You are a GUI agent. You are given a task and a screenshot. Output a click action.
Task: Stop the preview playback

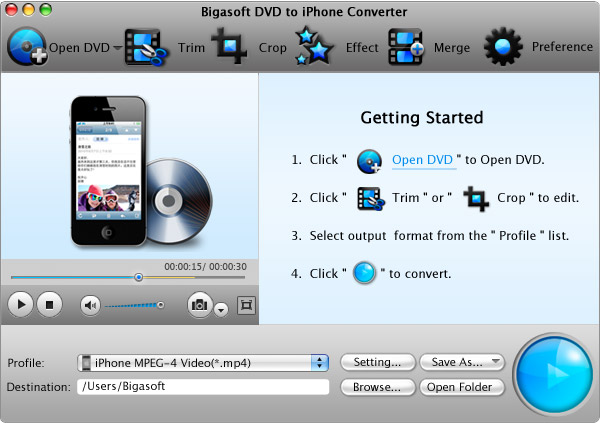(x=49, y=305)
